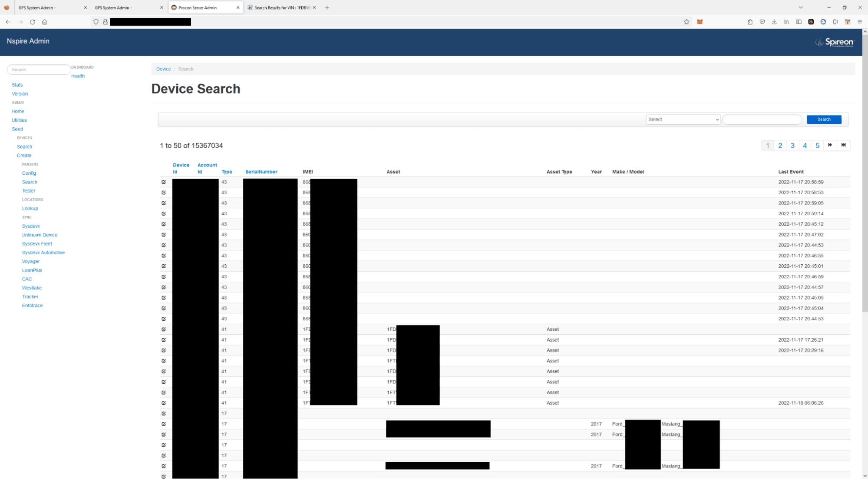Image resolution: width=868 pixels, height=479 pixels.
Task: Go to results page 3
Action: point(792,146)
